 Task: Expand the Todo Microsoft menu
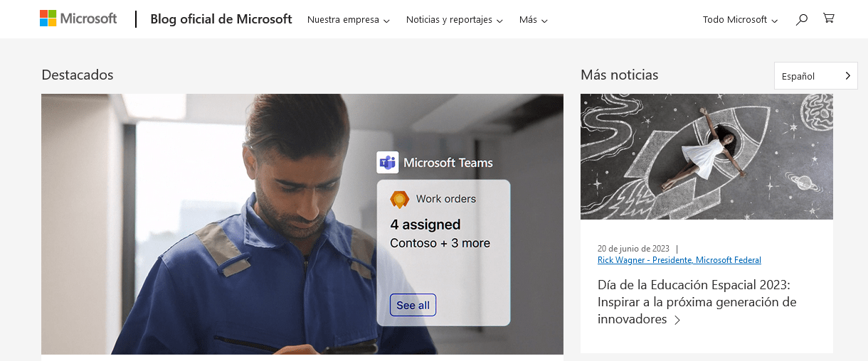coord(740,20)
